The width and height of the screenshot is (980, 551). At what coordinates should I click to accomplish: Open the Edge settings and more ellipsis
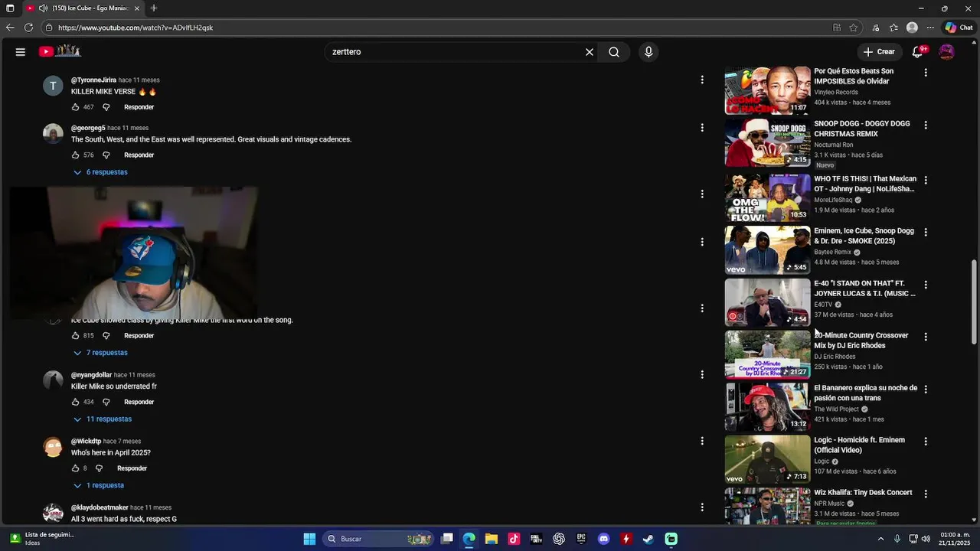point(929,28)
